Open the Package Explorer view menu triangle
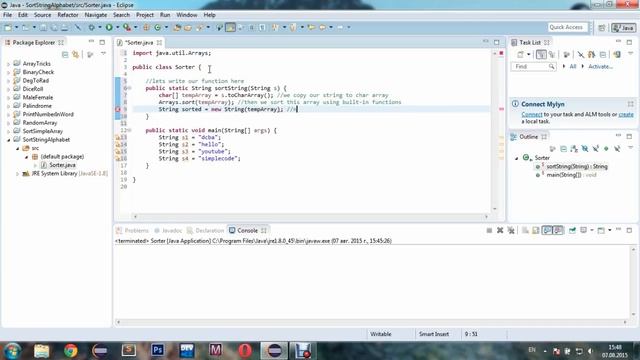The height and width of the screenshot is (360, 640). point(103,53)
